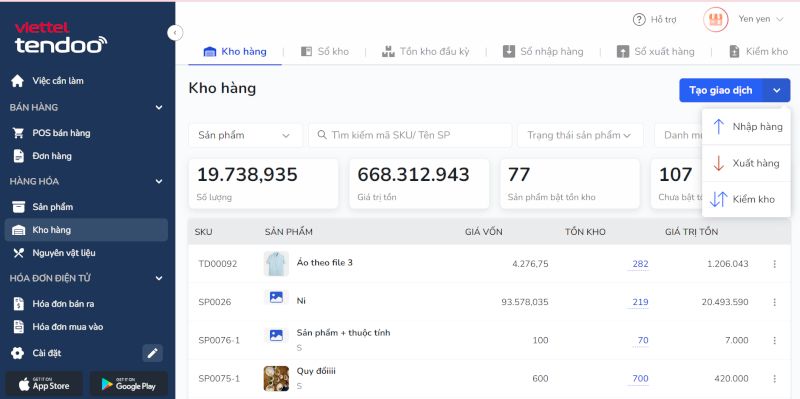Screen dimensions: 800x399
Task: Click the Quy đổiiii product thumbnail
Action: pos(276,379)
